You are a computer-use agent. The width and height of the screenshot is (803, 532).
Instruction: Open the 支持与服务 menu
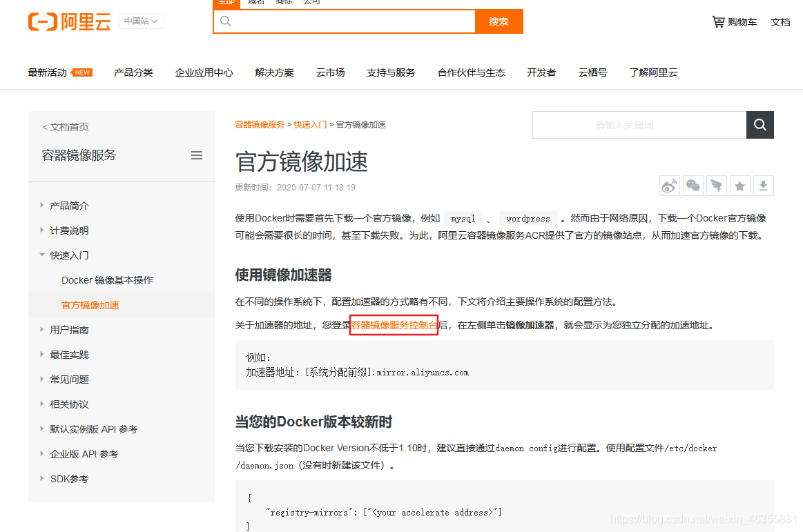[x=391, y=72]
